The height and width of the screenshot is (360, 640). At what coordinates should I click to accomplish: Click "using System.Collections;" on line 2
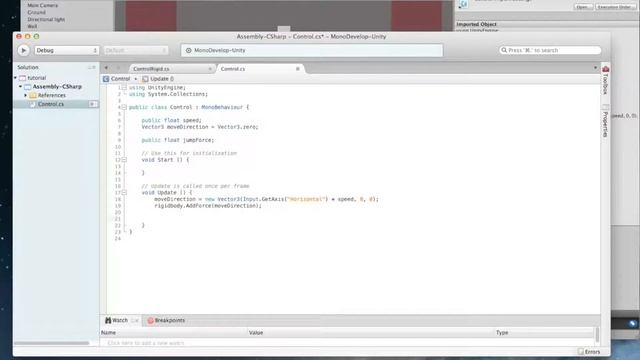coord(168,94)
